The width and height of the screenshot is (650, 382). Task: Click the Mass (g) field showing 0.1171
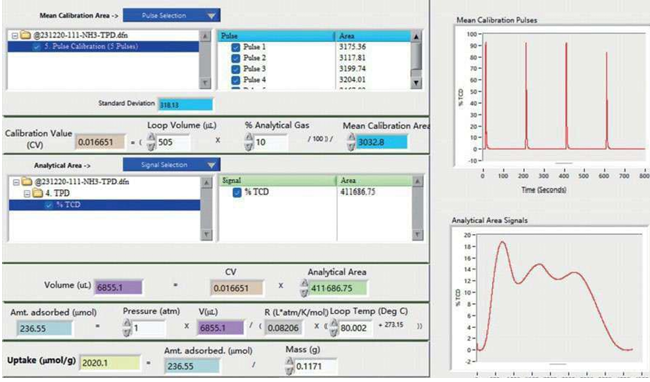click(315, 367)
